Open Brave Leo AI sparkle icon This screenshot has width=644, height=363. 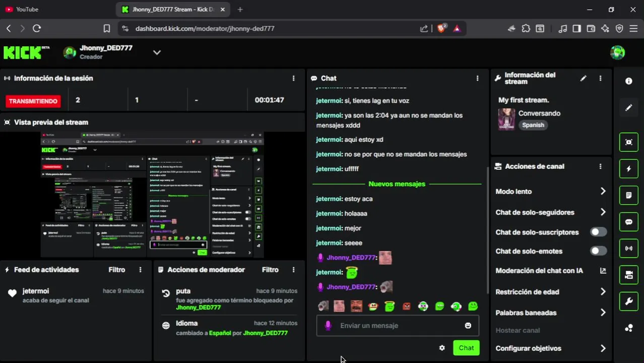(x=605, y=29)
